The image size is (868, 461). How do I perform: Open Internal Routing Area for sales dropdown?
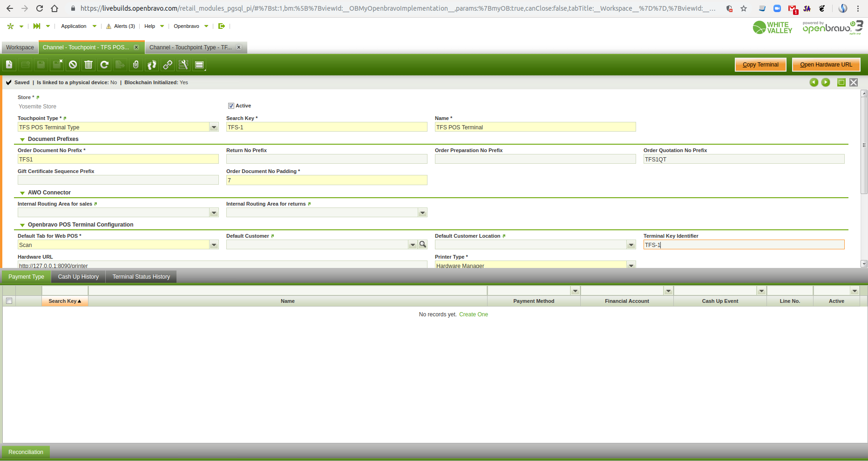(214, 213)
